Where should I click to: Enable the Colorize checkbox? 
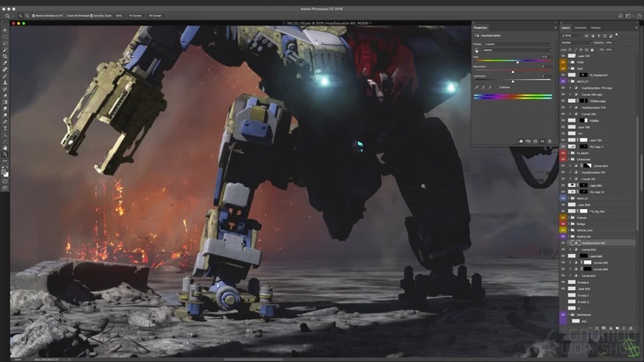coord(497,87)
